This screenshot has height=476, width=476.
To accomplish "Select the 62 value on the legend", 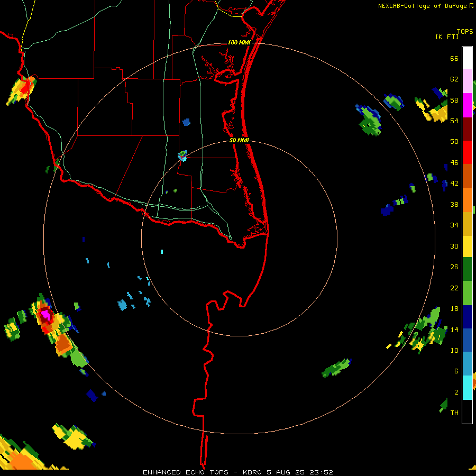I will click(x=454, y=79).
